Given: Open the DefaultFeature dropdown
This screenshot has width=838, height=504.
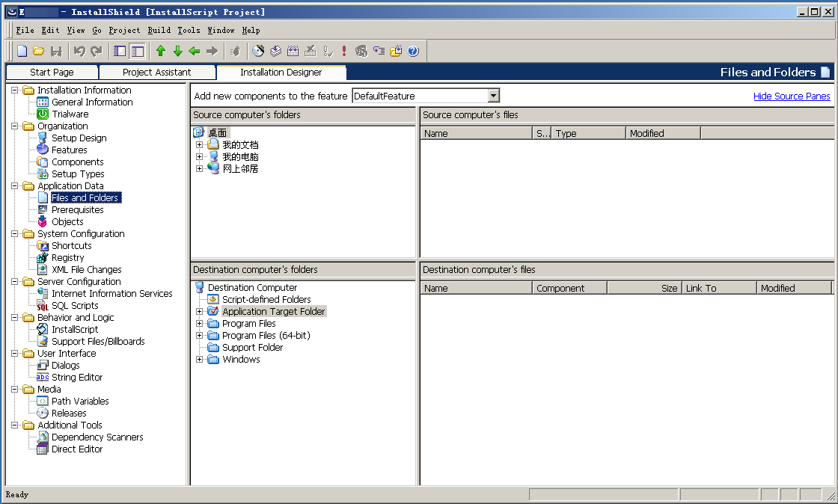Looking at the screenshot, I should pyautogui.click(x=493, y=96).
